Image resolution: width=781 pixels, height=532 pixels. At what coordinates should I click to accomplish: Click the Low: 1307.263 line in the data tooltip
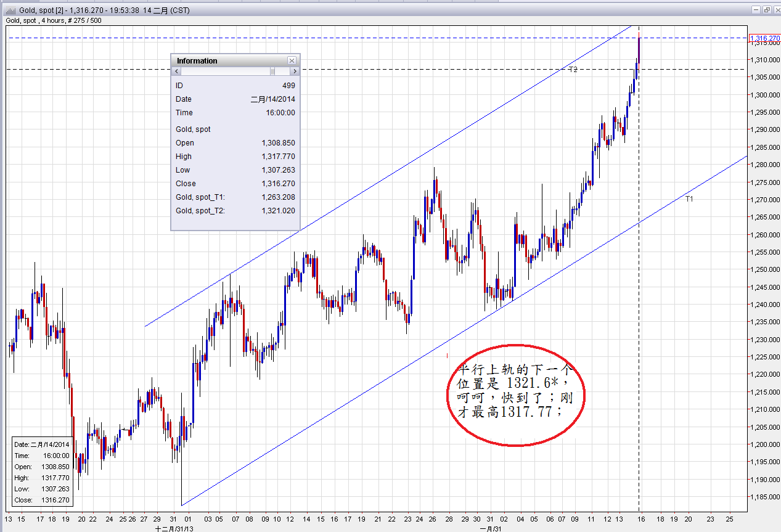[41, 489]
